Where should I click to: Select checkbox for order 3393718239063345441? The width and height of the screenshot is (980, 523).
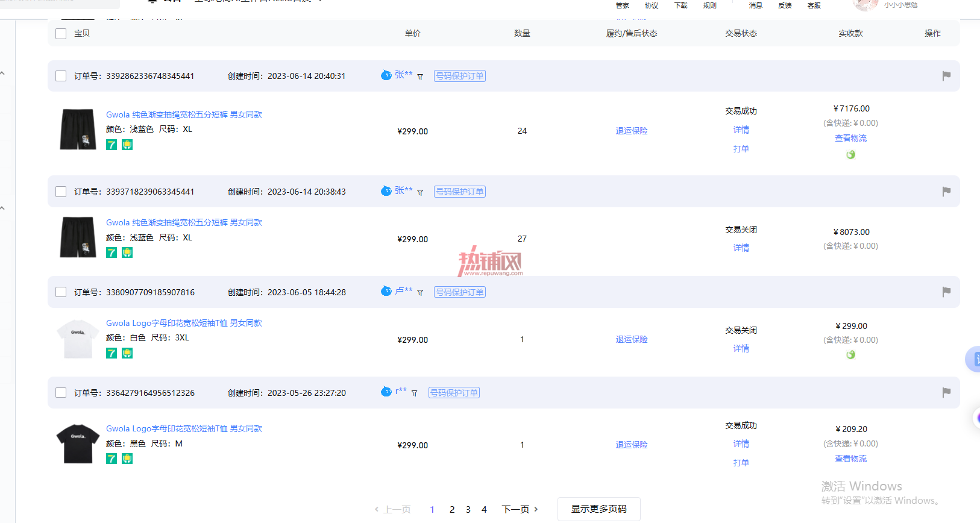tap(61, 192)
